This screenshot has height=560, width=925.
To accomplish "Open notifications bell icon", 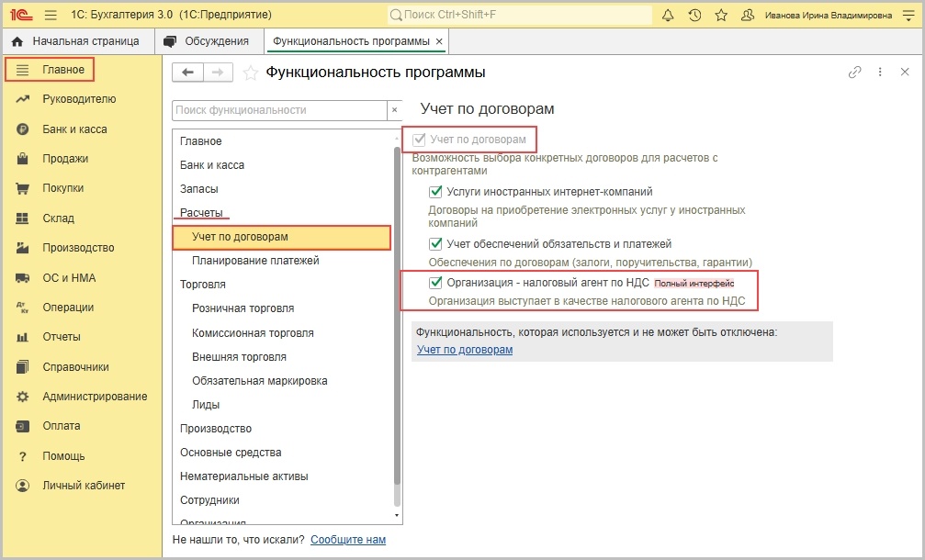I will click(668, 16).
